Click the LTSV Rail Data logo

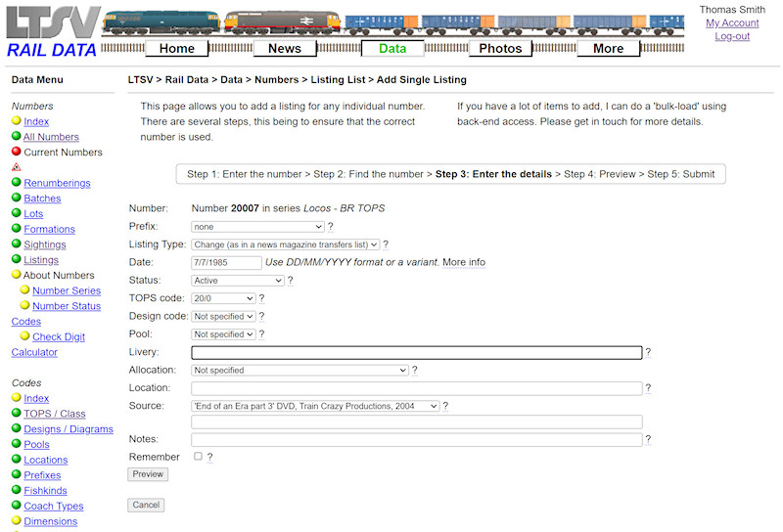pyautogui.click(x=53, y=31)
